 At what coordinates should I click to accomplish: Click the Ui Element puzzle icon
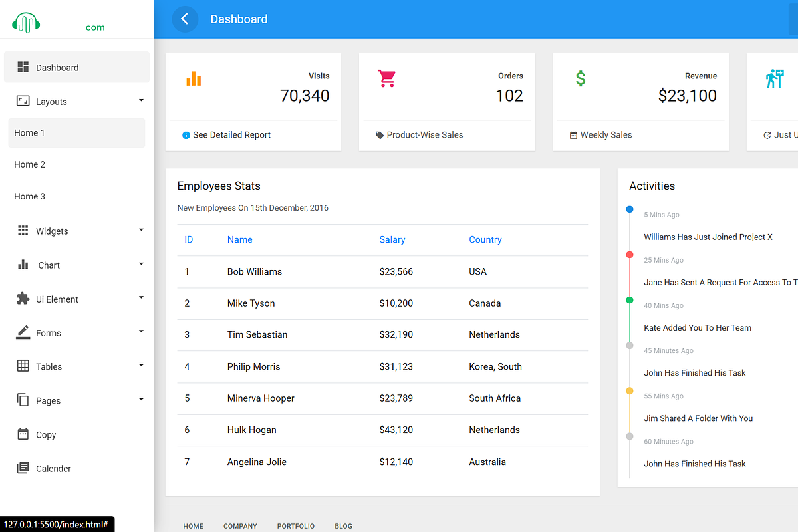pyautogui.click(x=23, y=299)
